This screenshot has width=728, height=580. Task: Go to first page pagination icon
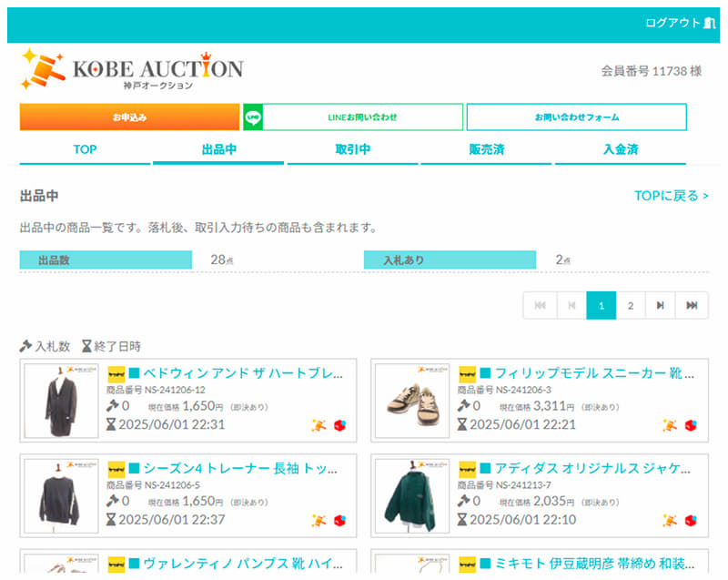(x=540, y=306)
